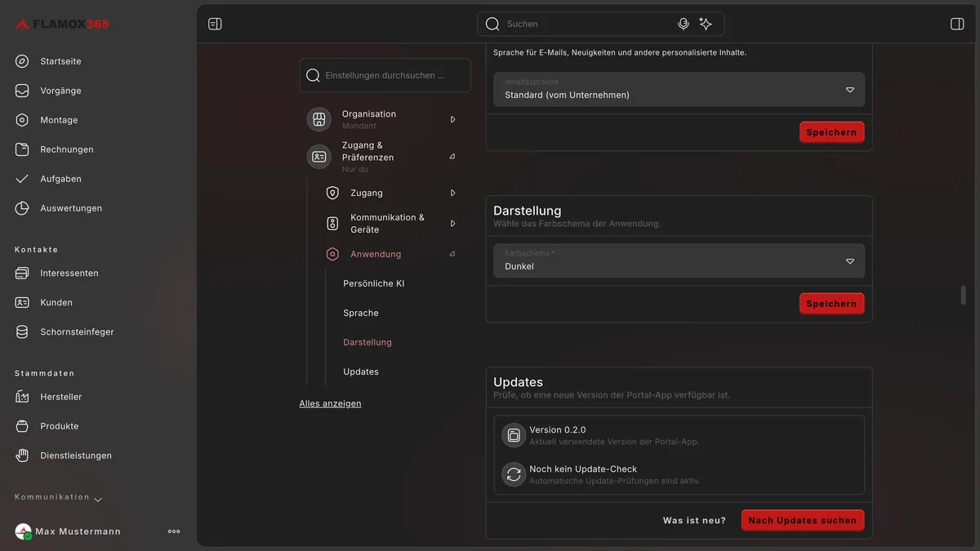Open Auswertungen pie chart icon

click(x=22, y=208)
